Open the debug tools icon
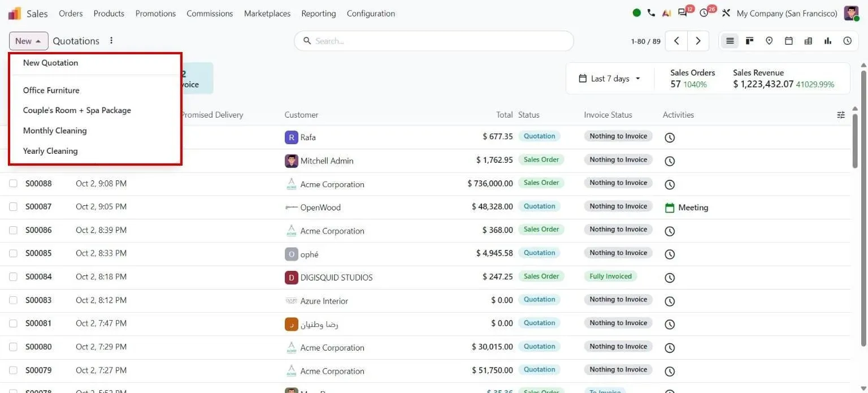 coord(726,13)
